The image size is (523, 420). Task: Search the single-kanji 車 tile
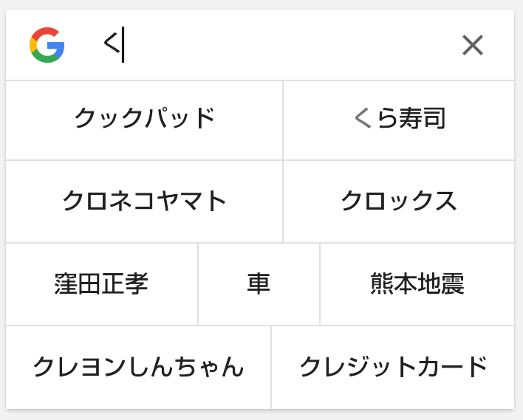(x=259, y=284)
